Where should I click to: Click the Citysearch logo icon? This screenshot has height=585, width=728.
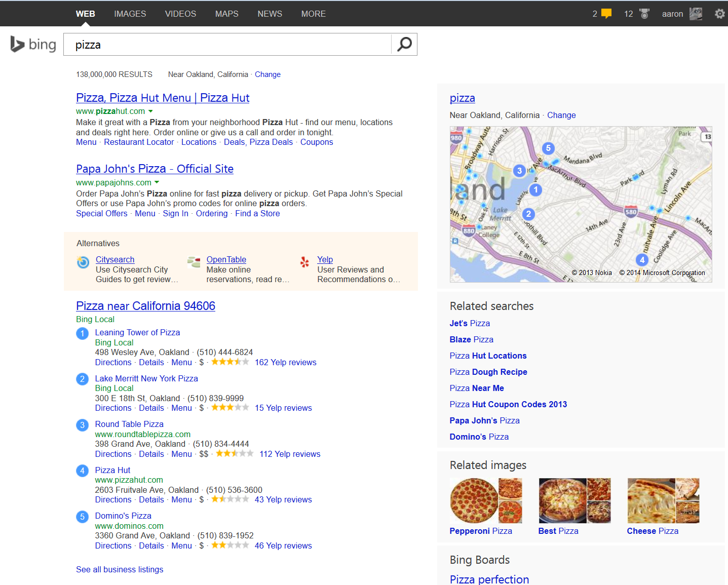pyautogui.click(x=83, y=262)
